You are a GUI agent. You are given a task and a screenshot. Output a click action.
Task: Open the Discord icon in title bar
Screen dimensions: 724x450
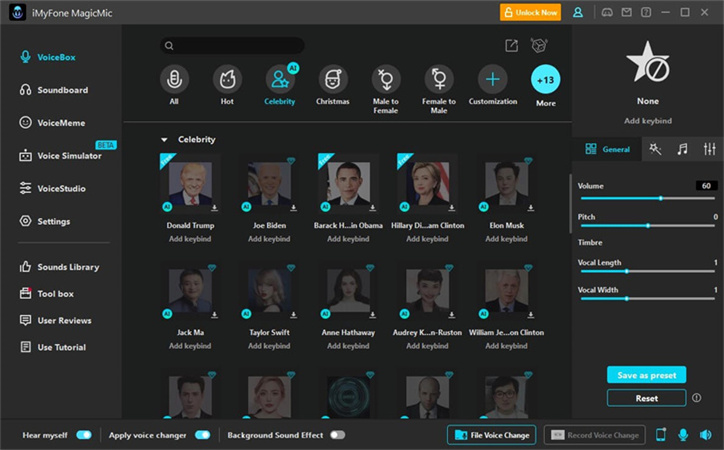coord(607,12)
